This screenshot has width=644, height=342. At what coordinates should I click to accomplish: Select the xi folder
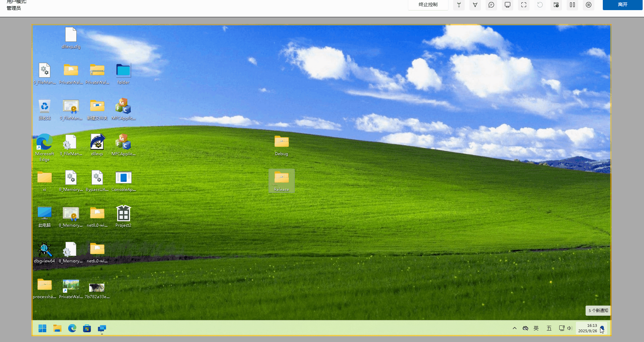45,181
